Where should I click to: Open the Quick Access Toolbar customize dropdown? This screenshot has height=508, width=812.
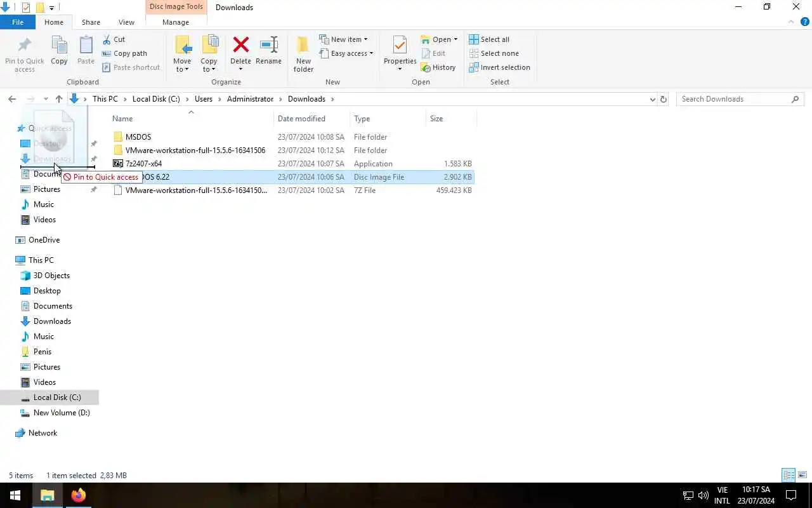[x=52, y=8]
